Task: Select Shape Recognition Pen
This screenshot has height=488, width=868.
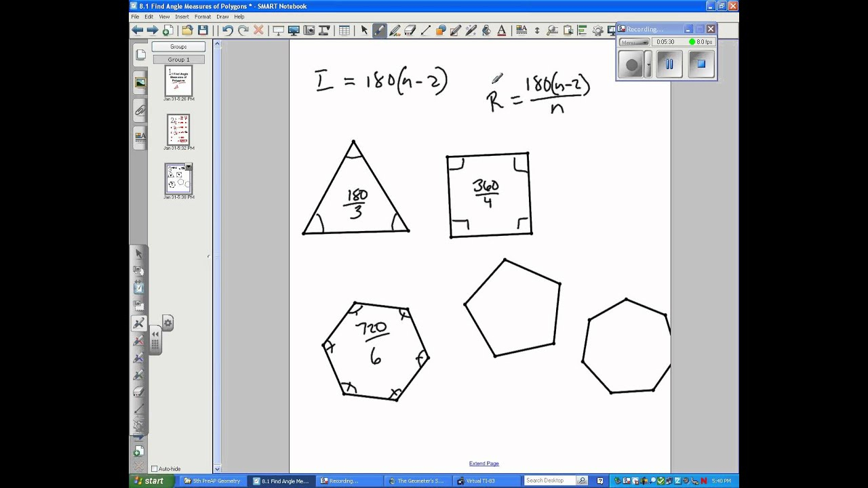Action: pyautogui.click(x=456, y=30)
